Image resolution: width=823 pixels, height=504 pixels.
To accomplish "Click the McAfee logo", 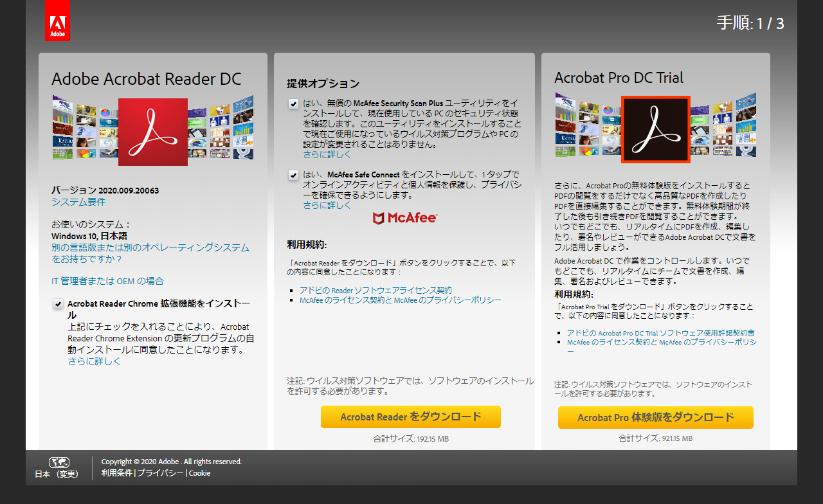I will (405, 218).
